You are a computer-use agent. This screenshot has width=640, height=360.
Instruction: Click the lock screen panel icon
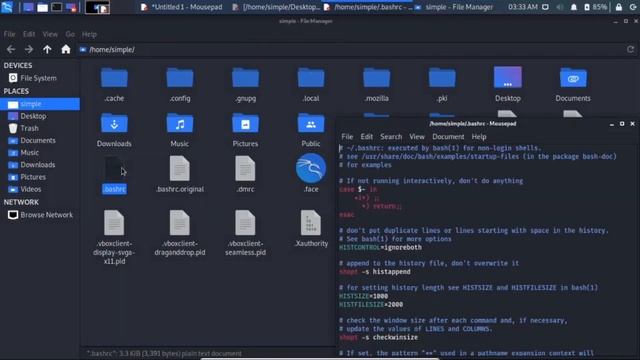[x=619, y=7]
